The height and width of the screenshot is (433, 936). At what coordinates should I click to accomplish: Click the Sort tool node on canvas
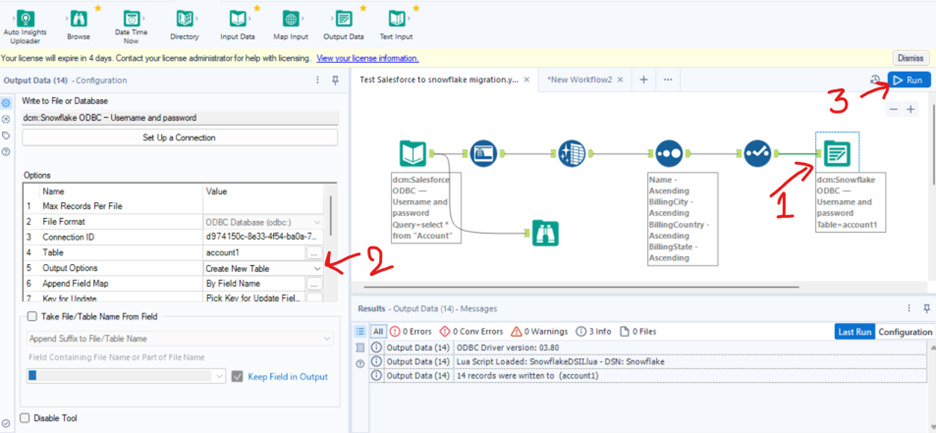667,153
